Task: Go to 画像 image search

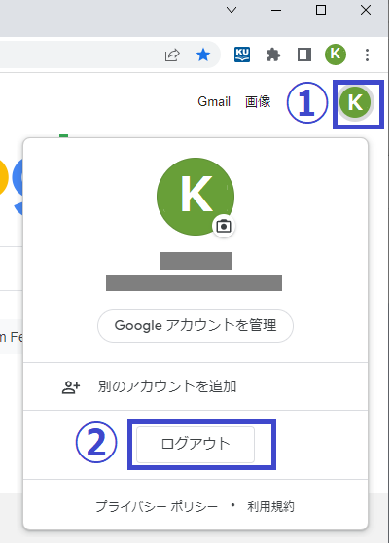Action: tap(258, 101)
